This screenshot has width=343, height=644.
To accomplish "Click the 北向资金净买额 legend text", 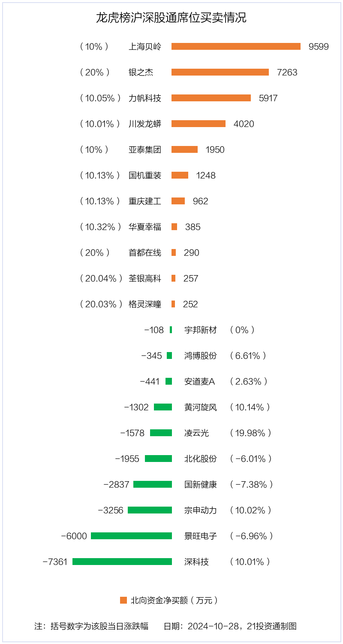I will 174,600.
